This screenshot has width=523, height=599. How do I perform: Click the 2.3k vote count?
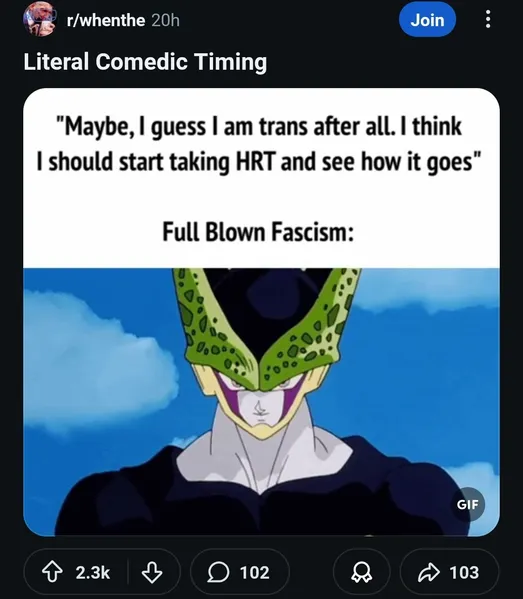coord(92,572)
